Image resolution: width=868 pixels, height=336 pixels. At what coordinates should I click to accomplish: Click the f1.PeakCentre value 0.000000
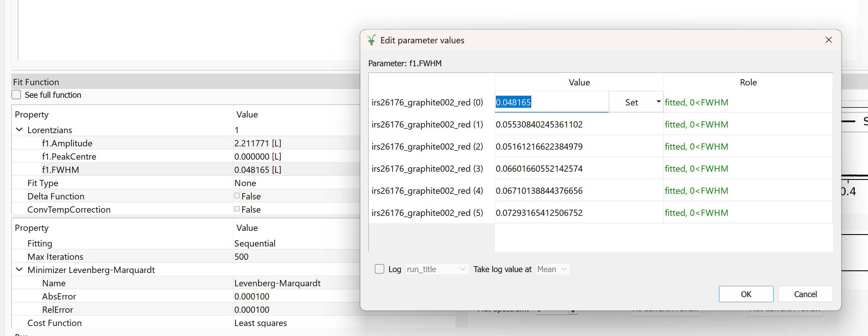tap(257, 156)
